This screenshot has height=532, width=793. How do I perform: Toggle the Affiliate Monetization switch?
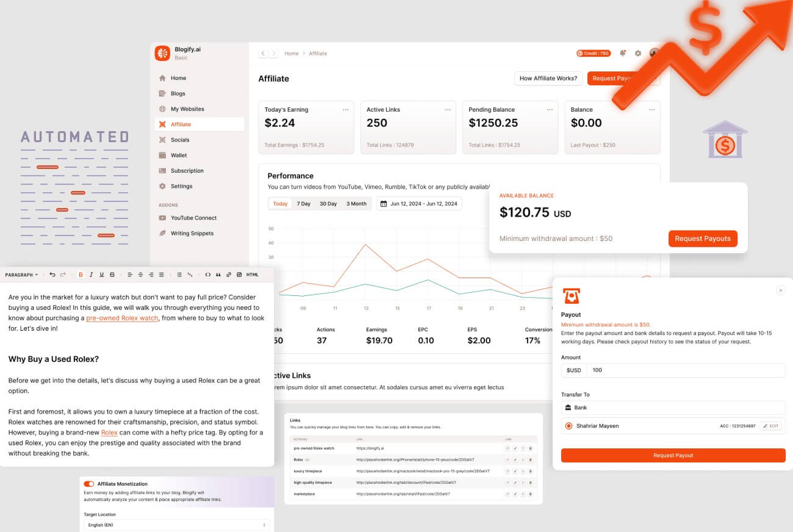pyautogui.click(x=89, y=484)
